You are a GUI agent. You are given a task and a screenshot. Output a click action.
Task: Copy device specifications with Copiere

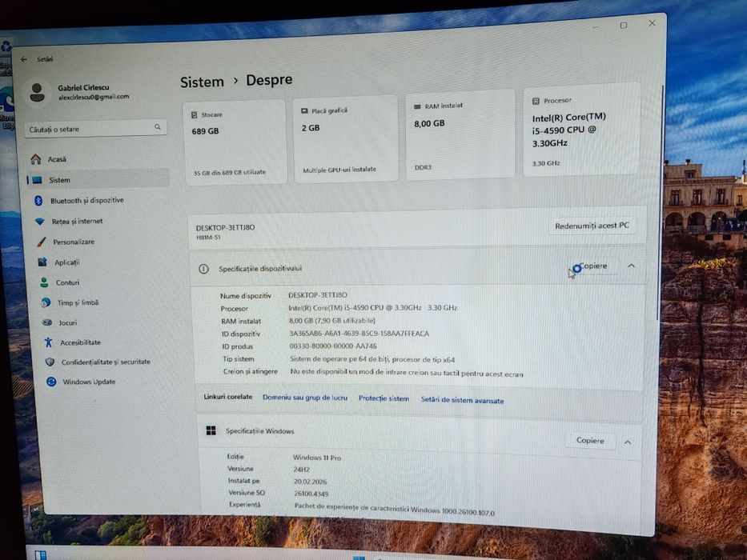point(592,266)
